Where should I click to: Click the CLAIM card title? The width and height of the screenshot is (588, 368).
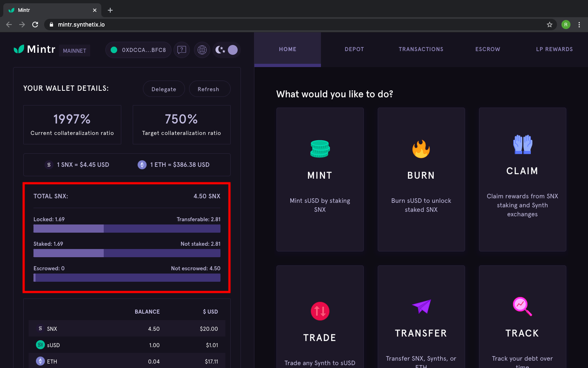point(522,171)
